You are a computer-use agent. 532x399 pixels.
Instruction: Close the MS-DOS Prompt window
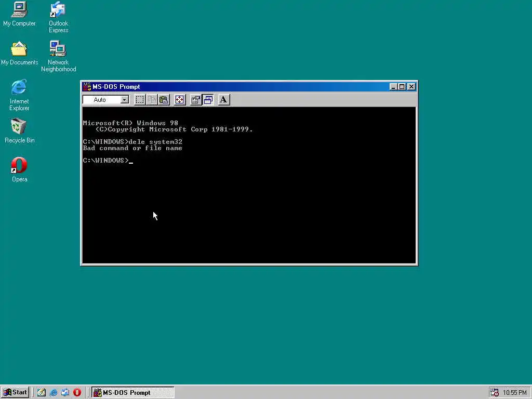click(411, 87)
